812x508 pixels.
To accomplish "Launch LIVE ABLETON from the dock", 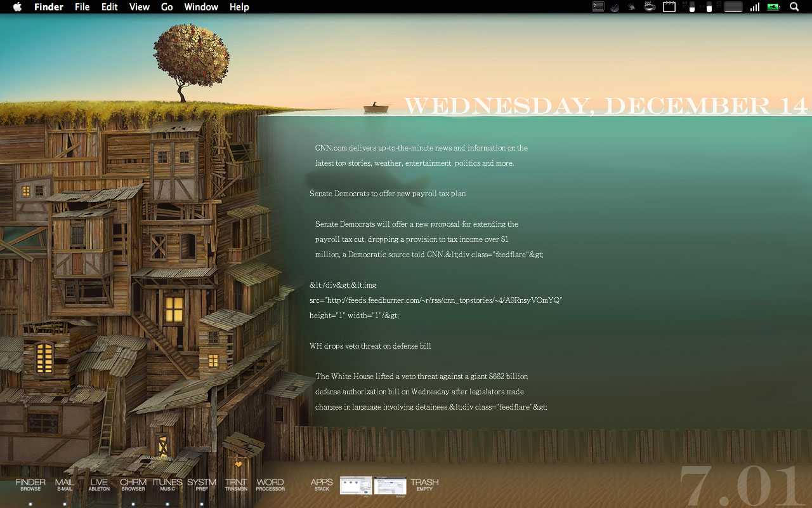I will [x=99, y=485].
